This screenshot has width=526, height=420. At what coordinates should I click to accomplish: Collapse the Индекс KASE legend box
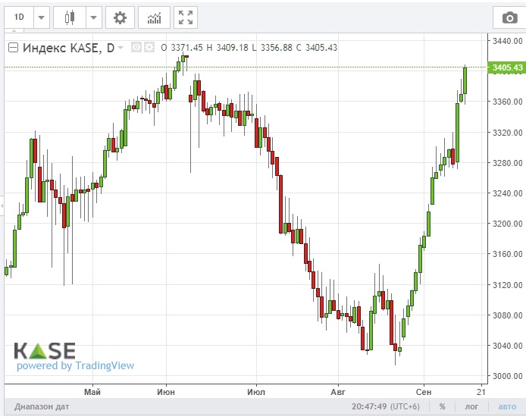tap(13, 48)
